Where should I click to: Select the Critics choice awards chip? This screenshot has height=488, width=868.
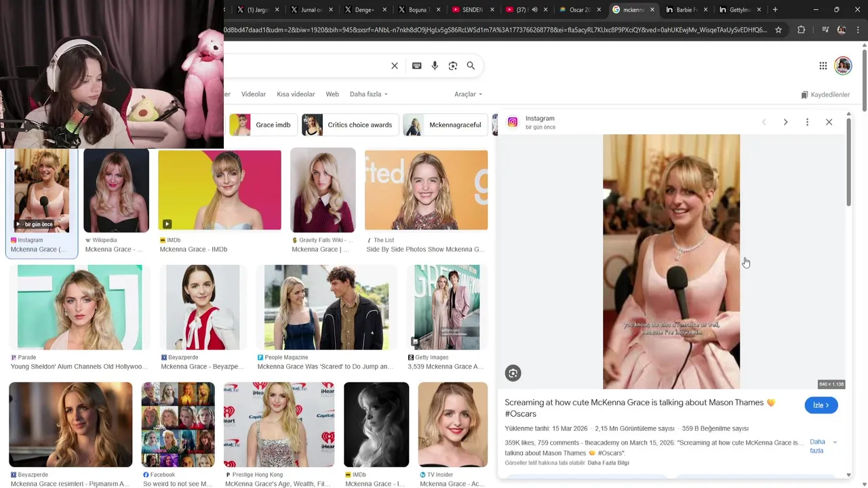(x=350, y=125)
